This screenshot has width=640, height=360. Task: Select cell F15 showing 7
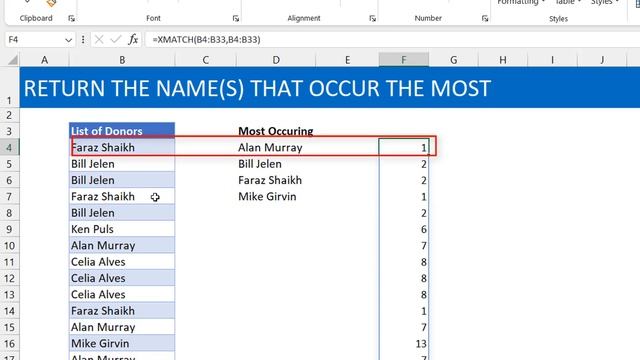[404, 327]
